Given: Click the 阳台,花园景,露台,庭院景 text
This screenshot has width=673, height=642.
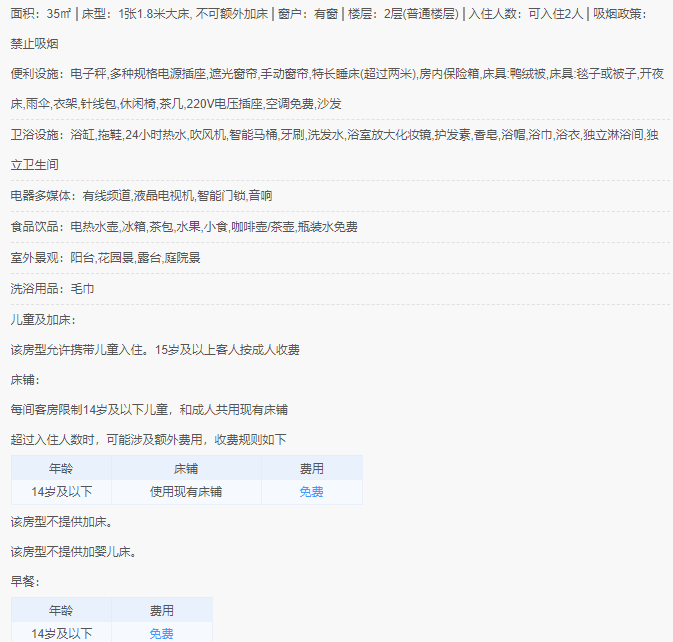Looking at the screenshot, I should coord(135,258).
